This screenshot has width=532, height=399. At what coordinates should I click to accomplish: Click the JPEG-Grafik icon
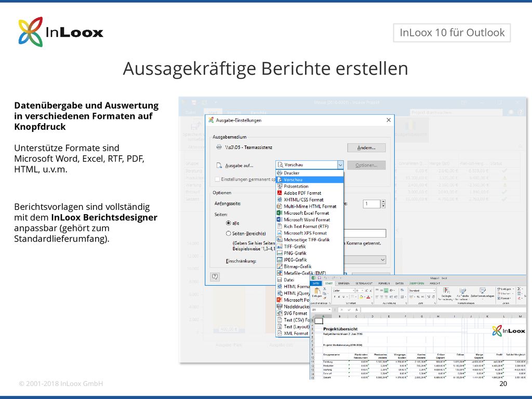click(x=280, y=260)
